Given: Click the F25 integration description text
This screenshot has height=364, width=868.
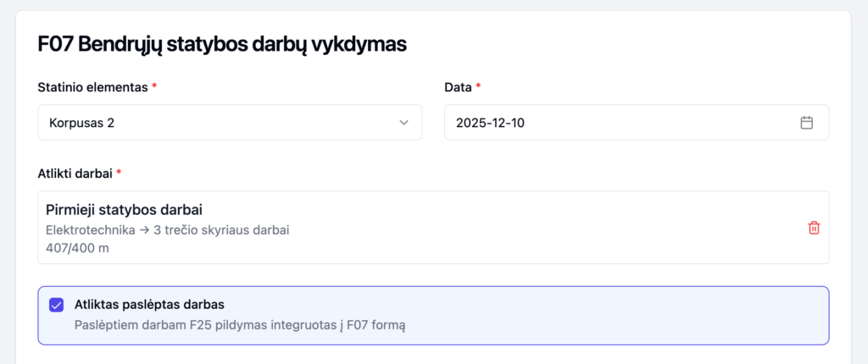Looking at the screenshot, I should click(241, 324).
